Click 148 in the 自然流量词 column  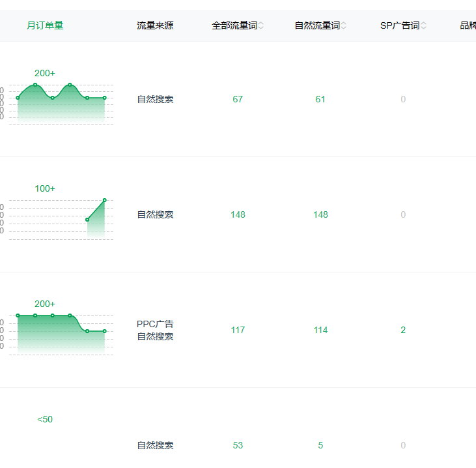click(320, 214)
